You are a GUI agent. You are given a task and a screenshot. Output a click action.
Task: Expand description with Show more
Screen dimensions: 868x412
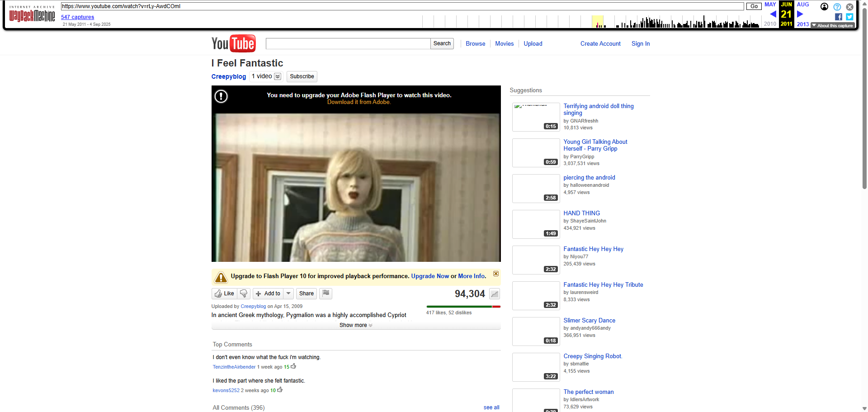[x=356, y=325]
